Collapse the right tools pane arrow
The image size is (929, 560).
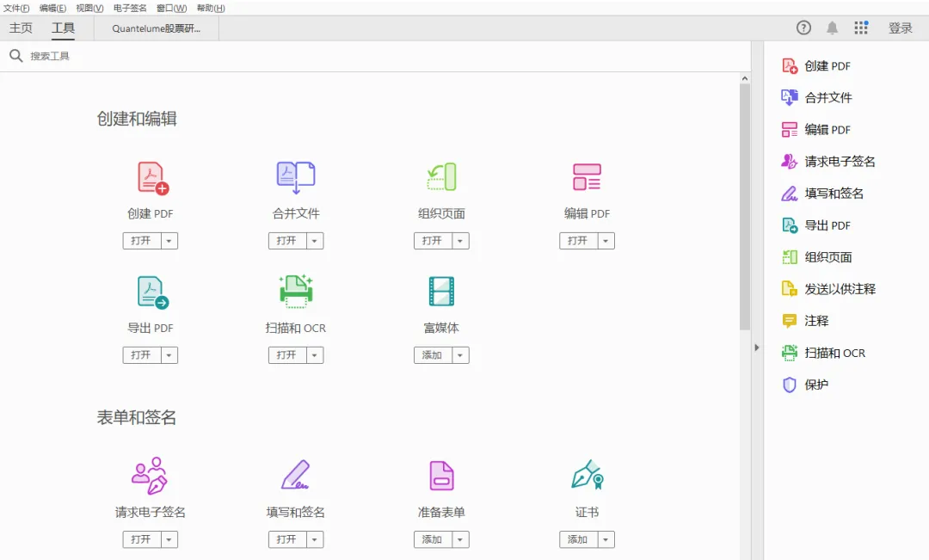(x=757, y=348)
